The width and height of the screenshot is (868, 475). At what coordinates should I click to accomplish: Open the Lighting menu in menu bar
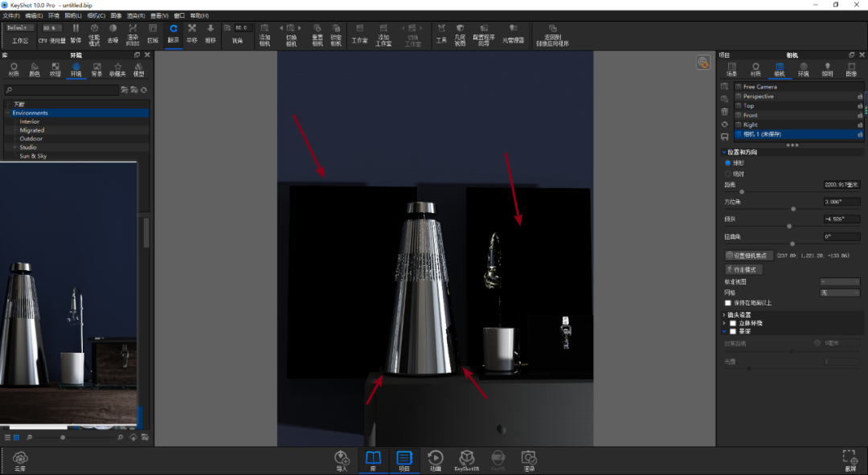(73, 15)
